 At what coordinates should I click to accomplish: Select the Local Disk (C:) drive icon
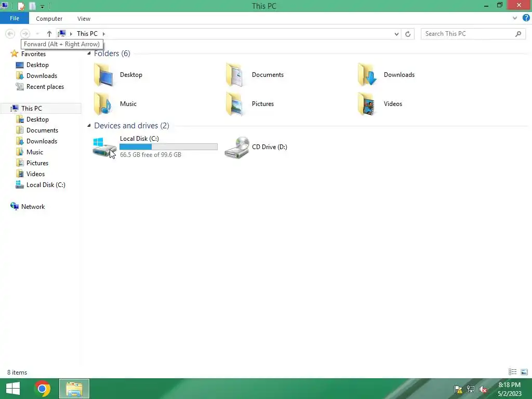[x=104, y=147]
